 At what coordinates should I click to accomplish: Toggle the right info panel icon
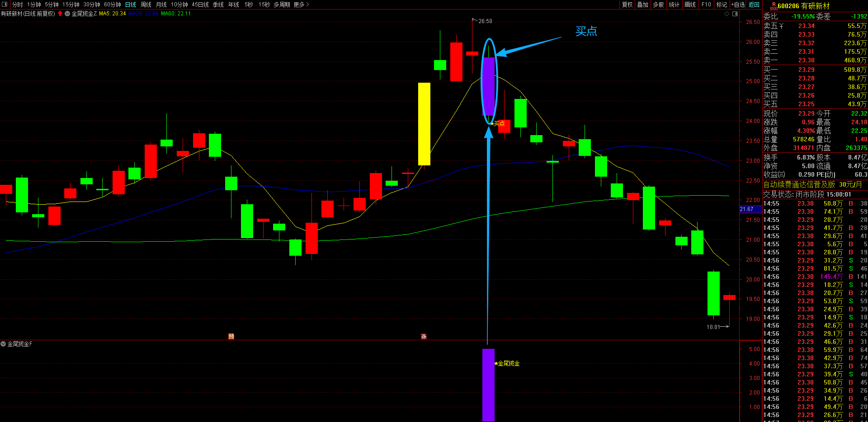click(735, 14)
